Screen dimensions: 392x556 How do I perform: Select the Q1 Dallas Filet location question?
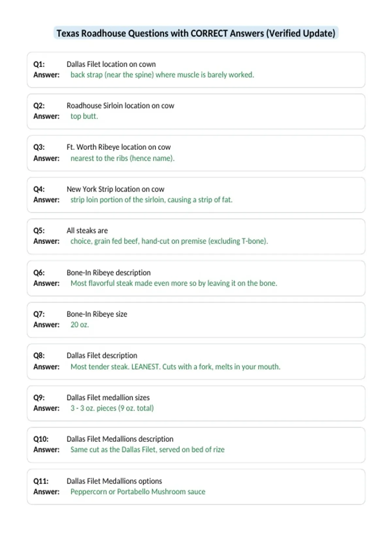[111, 64]
